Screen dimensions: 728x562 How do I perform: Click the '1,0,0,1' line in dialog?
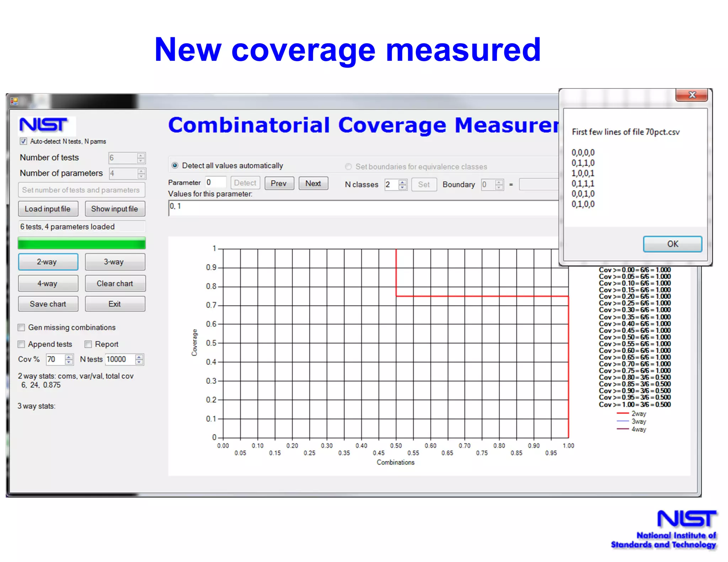click(583, 173)
